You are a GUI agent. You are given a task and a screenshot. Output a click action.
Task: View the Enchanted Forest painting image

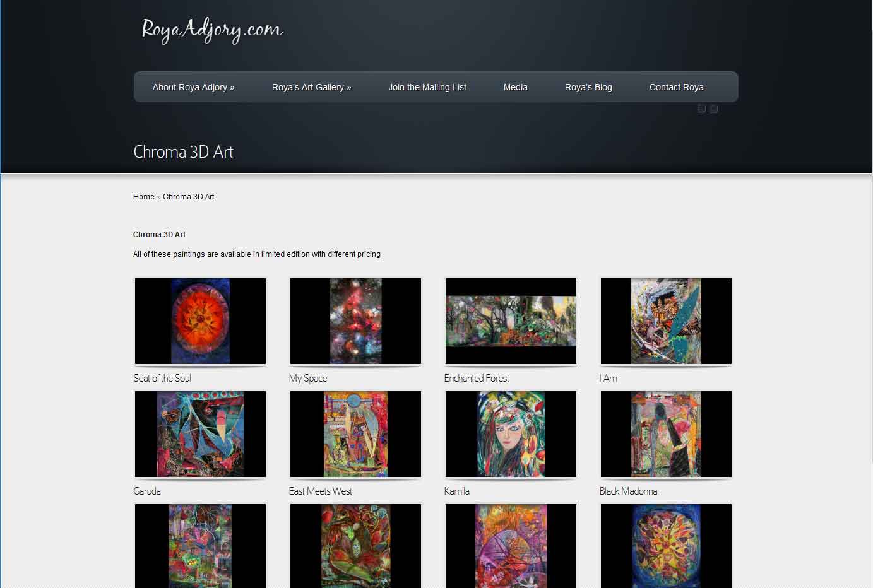(x=511, y=321)
